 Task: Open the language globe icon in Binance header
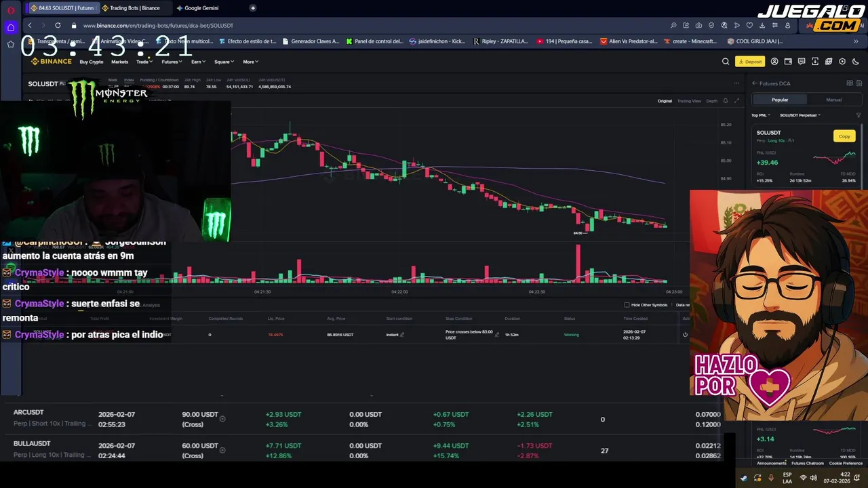(x=829, y=62)
